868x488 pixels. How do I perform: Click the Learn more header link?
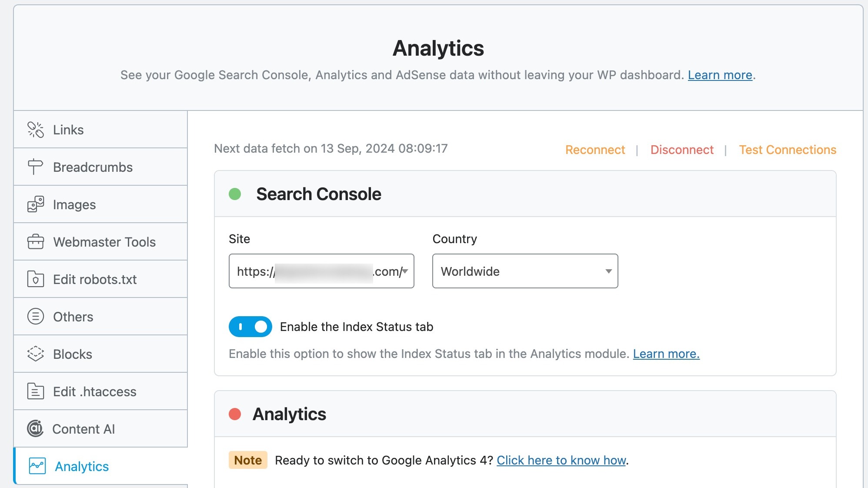(x=720, y=74)
